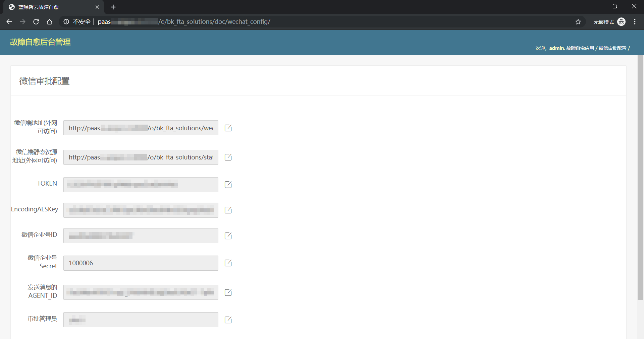Viewport: 644px width, 339px height.
Task: Click the edit icon next to TOKEN
Action: tap(228, 185)
